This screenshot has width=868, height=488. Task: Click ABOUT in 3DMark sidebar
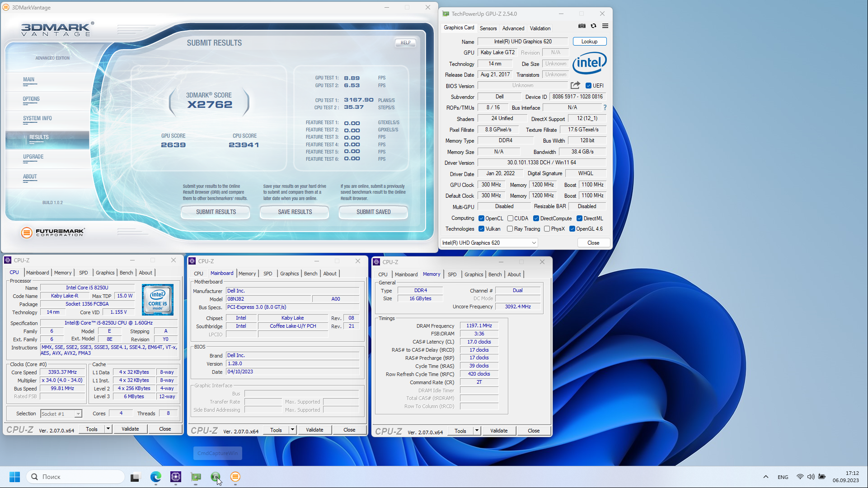(30, 177)
